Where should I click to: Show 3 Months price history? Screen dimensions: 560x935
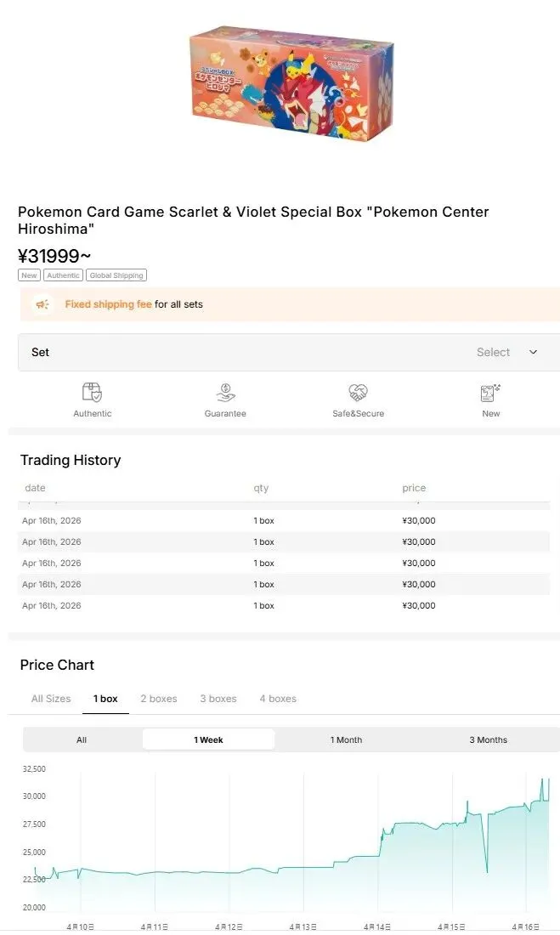click(x=488, y=739)
